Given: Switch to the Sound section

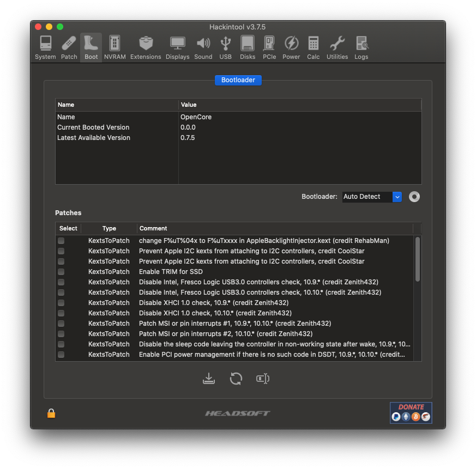Looking at the screenshot, I should point(203,47).
